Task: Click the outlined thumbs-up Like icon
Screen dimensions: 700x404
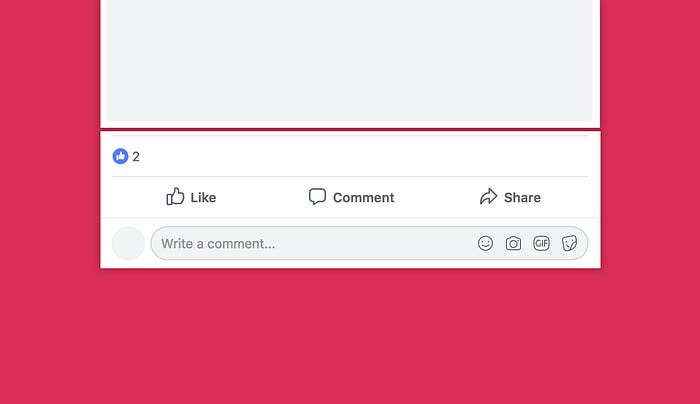Action: (175, 196)
